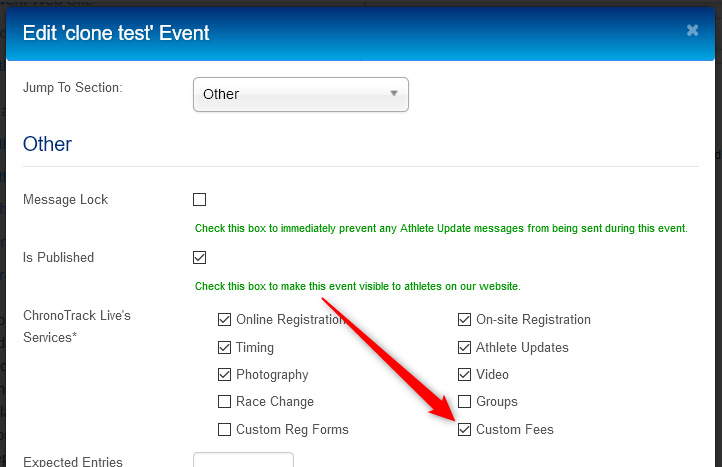
Task: Disable the Video service checkbox
Action: pyautogui.click(x=465, y=374)
